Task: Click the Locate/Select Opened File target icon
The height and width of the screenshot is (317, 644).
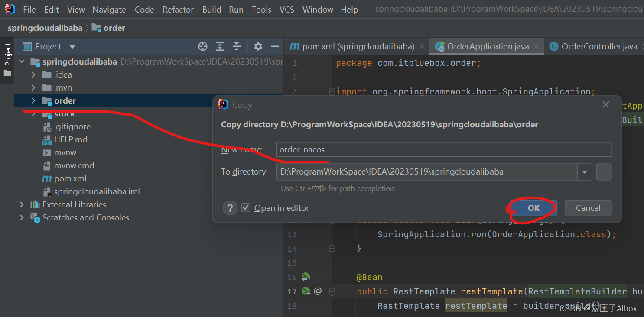Action: pos(203,46)
